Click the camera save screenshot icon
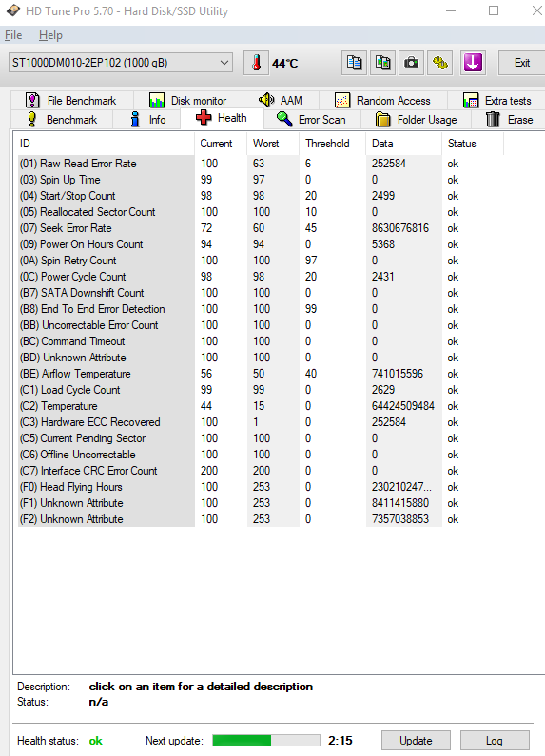The image size is (545, 756). point(412,63)
